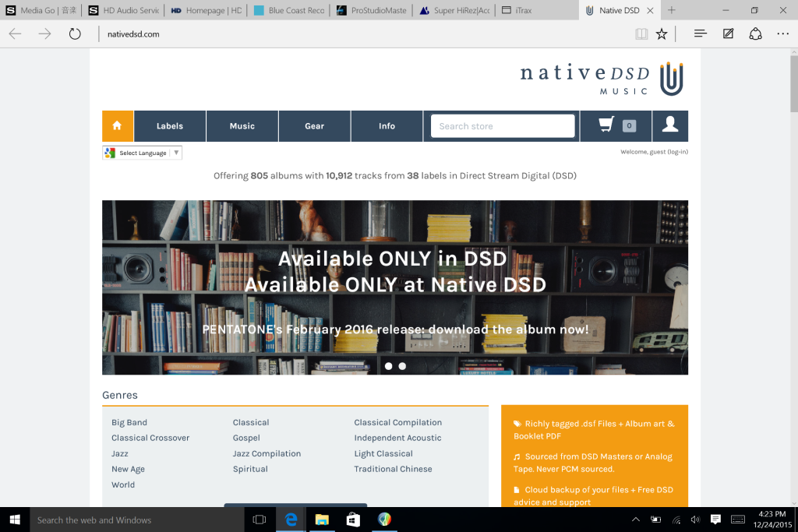798x532 pixels.
Task: Click the Native DSD Music logo
Action: (602, 79)
